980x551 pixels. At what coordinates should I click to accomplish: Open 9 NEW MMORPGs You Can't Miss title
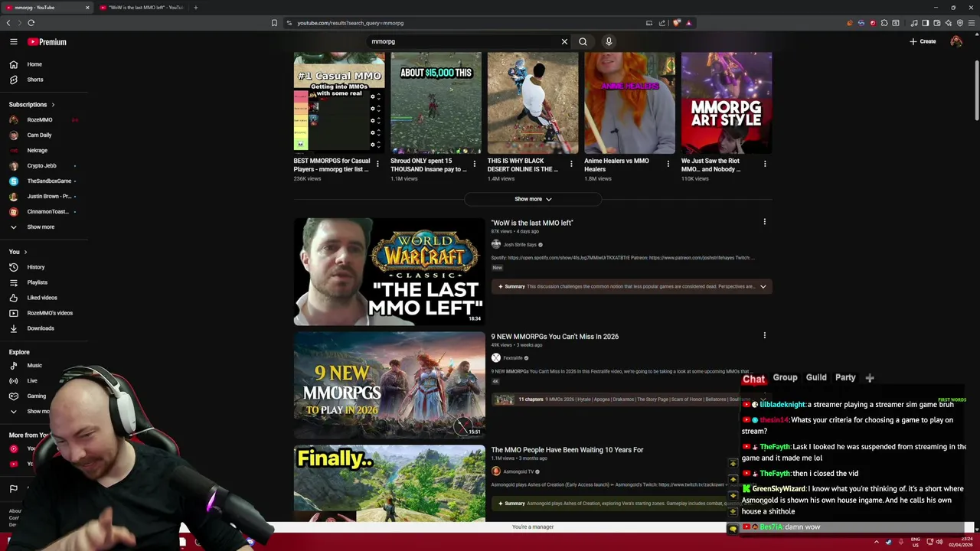click(554, 337)
